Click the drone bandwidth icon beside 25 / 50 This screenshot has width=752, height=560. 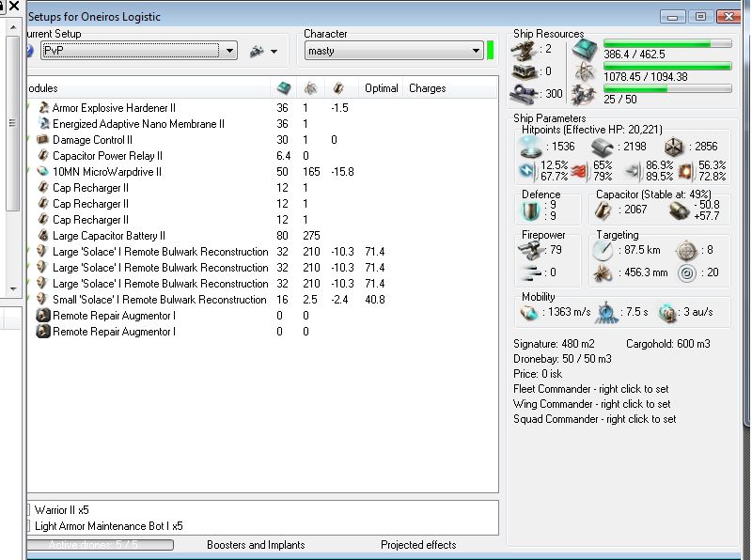click(584, 95)
